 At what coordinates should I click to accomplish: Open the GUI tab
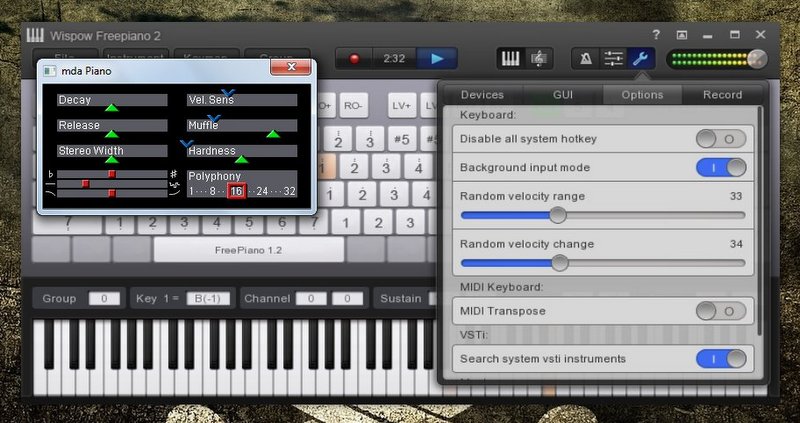tap(563, 95)
